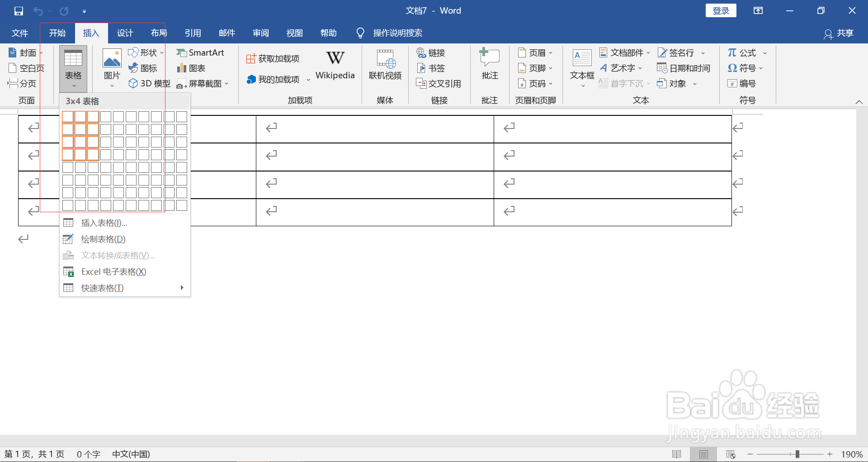
Task: Click the zoom slider handle
Action: (x=797, y=454)
